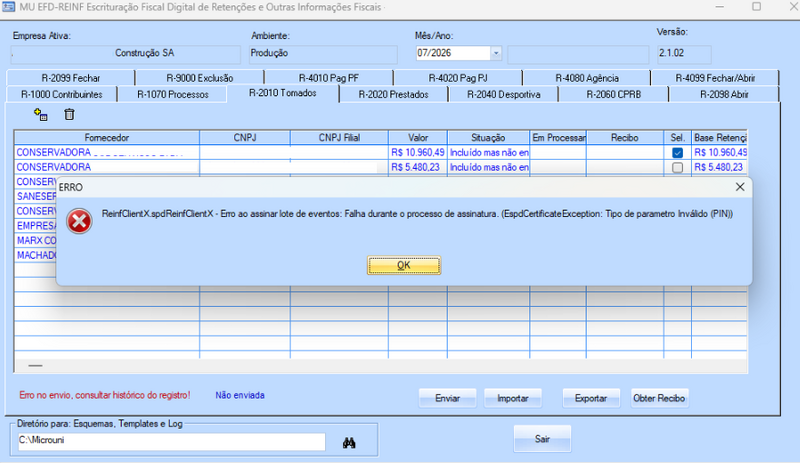Click the red 'Erro no envio' status message
Viewport: 800px width, 463px height.
pyautogui.click(x=105, y=395)
